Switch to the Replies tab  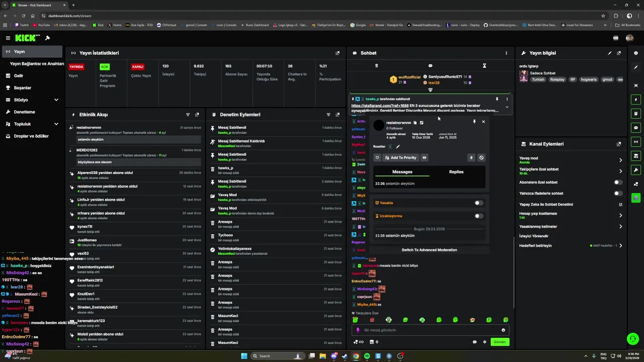point(456,172)
